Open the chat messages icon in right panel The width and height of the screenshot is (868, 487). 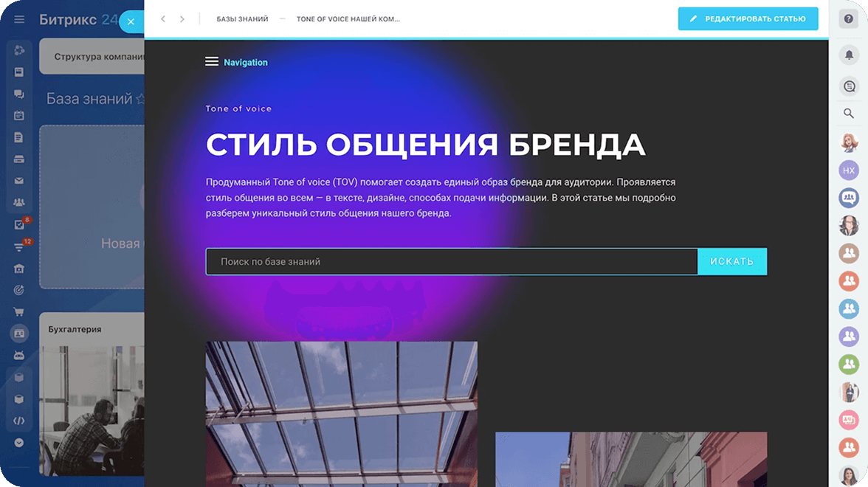pyautogui.click(x=849, y=86)
